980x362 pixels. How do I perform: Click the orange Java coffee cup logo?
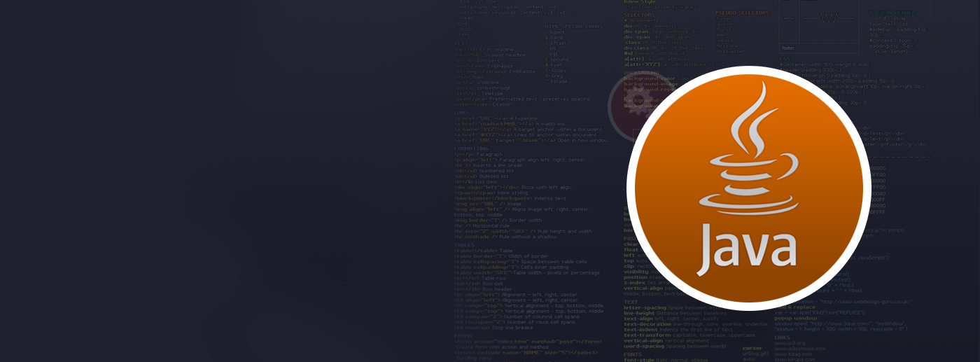(x=748, y=188)
